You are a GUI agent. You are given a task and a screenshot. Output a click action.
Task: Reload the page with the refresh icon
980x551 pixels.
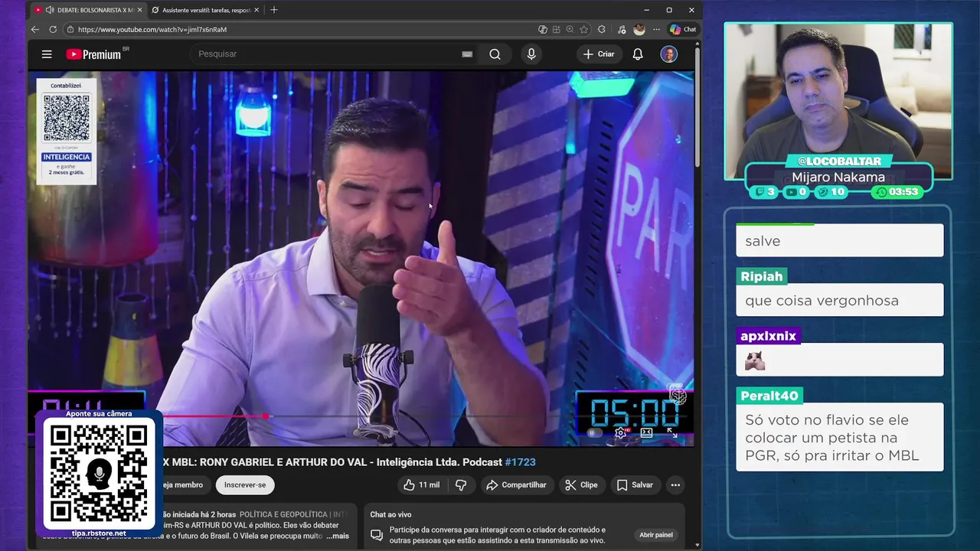(53, 29)
